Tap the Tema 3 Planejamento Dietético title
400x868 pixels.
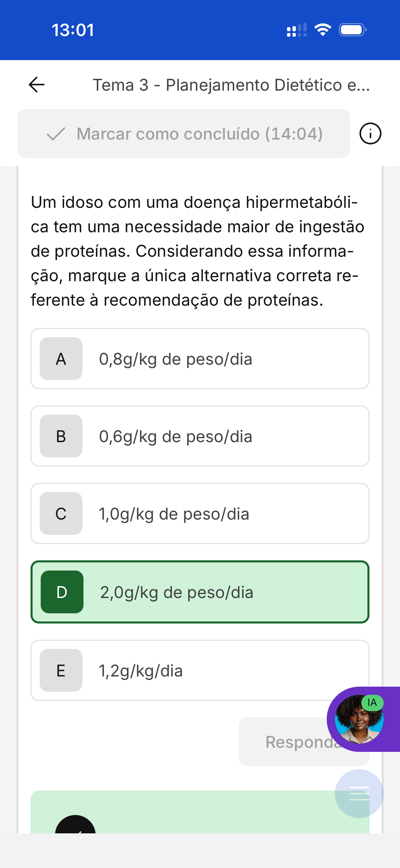(231, 85)
